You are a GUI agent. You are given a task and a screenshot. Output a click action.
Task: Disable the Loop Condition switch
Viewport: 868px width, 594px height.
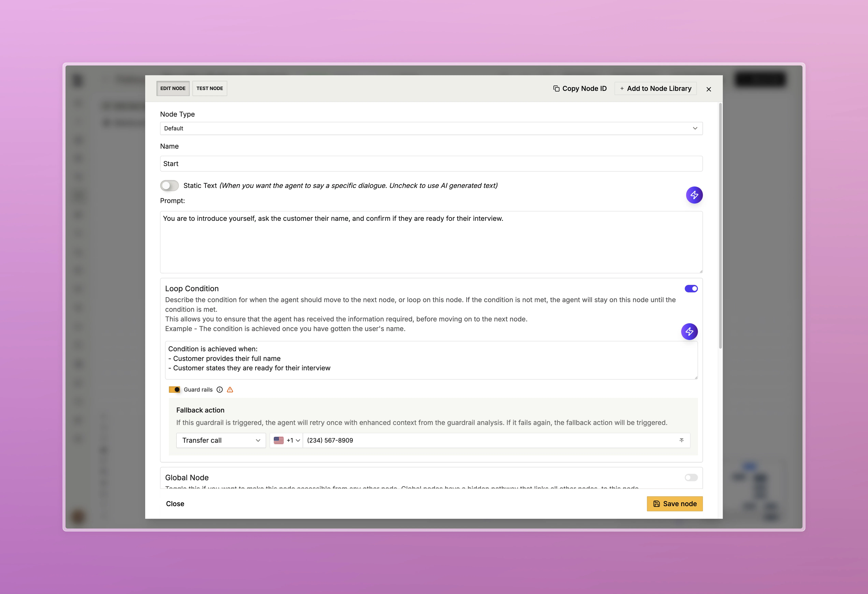(691, 289)
